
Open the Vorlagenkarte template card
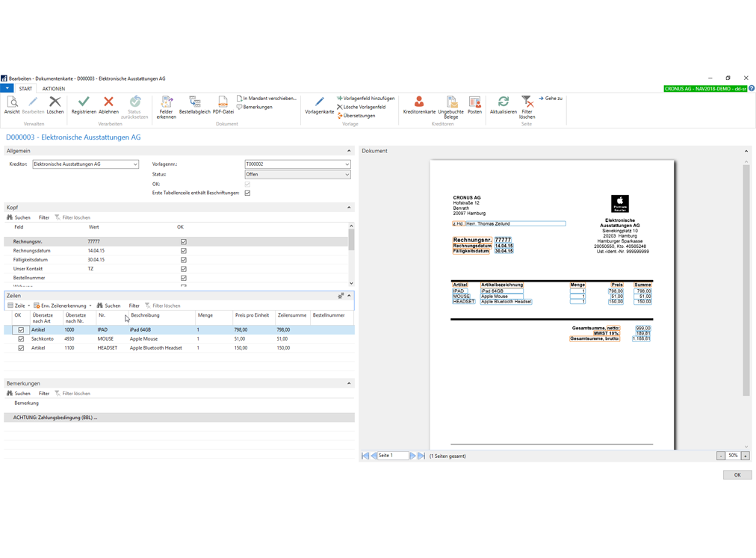tap(320, 105)
